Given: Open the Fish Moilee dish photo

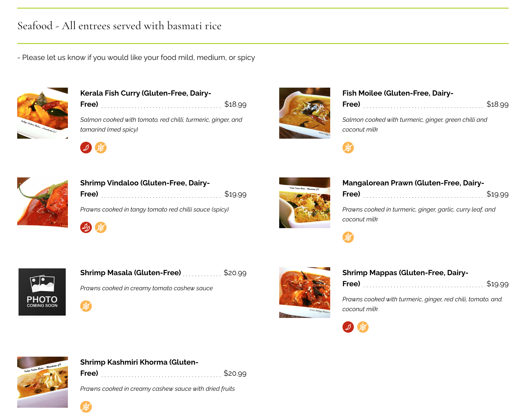Looking at the screenshot, I should [304, 113].
